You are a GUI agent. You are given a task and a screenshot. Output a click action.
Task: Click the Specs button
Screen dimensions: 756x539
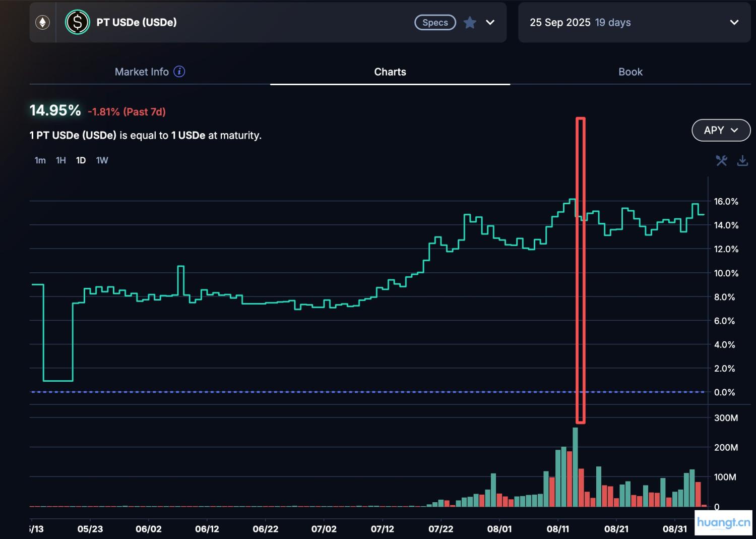(434, 22)
